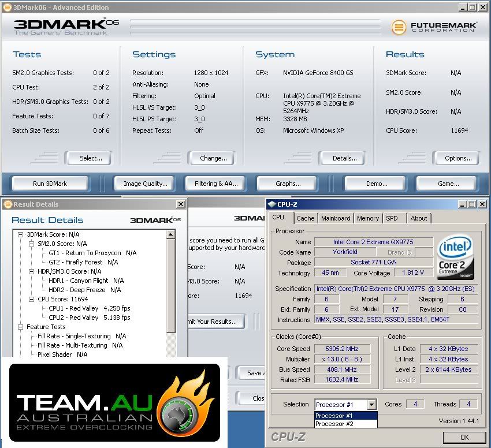Click the Select... button under Tests
Image resolution: width=491 pixels, height=448 pixels.
tap(88, 158)
